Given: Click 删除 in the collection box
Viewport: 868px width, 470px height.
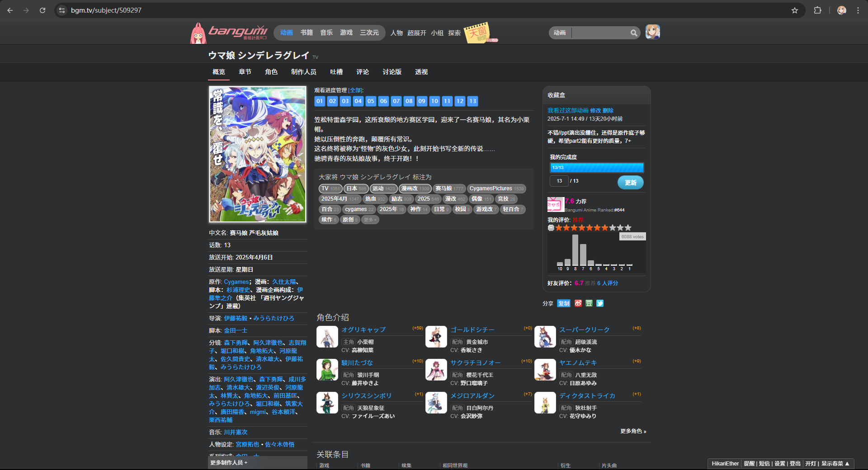Looking at the screenshot, I should [608, 110].
